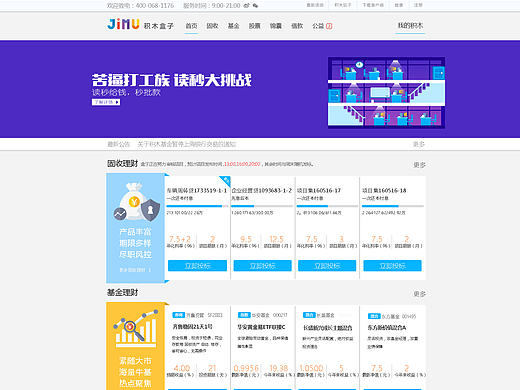Click the 12.5 term value
Viewport: 520px width, 390px height.
(276, 239)
